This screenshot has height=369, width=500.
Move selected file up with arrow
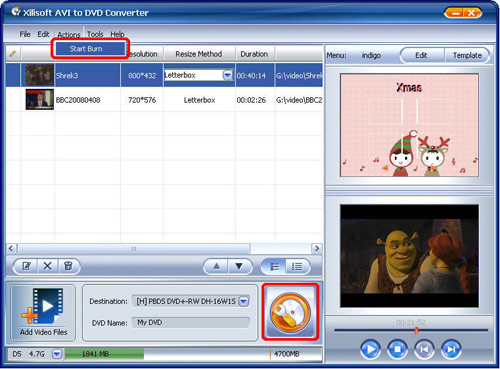pyautogui.click(x=217, y=266)
